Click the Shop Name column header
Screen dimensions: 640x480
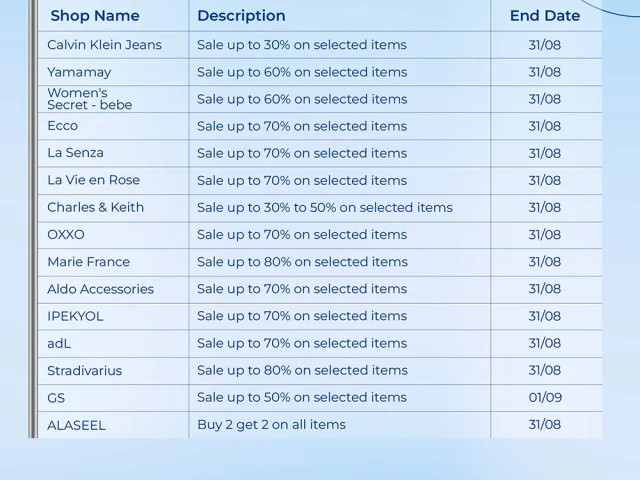click(x=95, y=16)
